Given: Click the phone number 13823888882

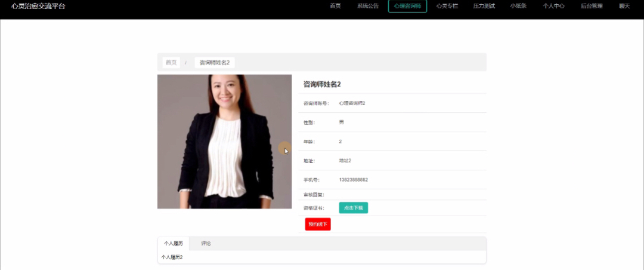Looking at the screenshot, I should tap(353, 180).
